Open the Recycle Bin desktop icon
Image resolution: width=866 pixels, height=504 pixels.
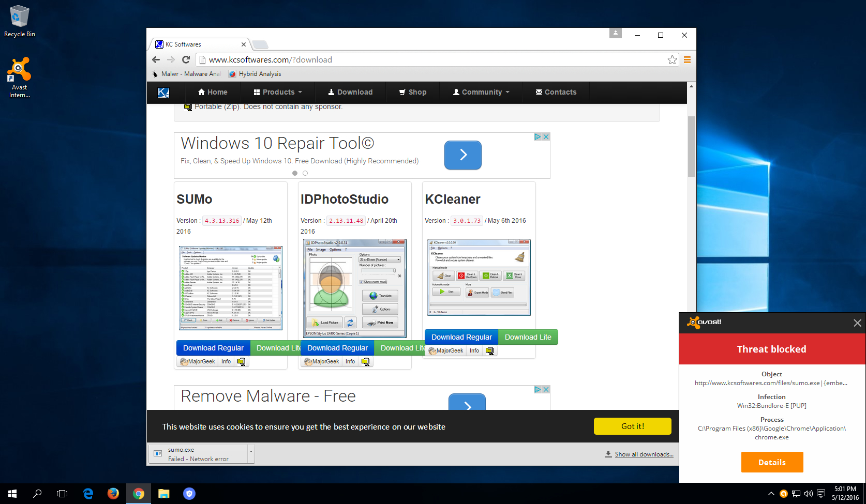20,22
